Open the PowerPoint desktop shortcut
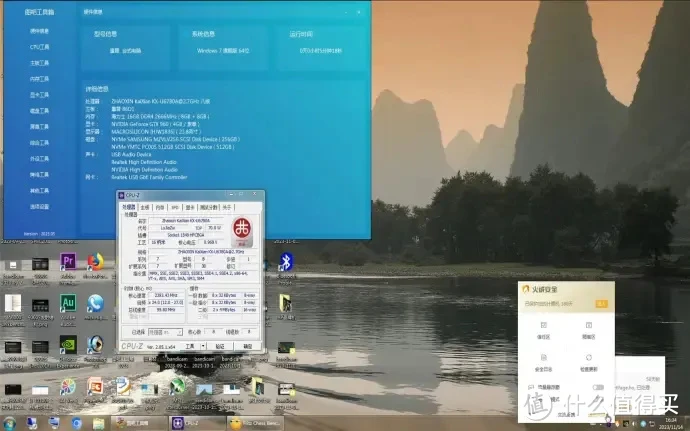 pyautogui.click(x=95, y=387)
